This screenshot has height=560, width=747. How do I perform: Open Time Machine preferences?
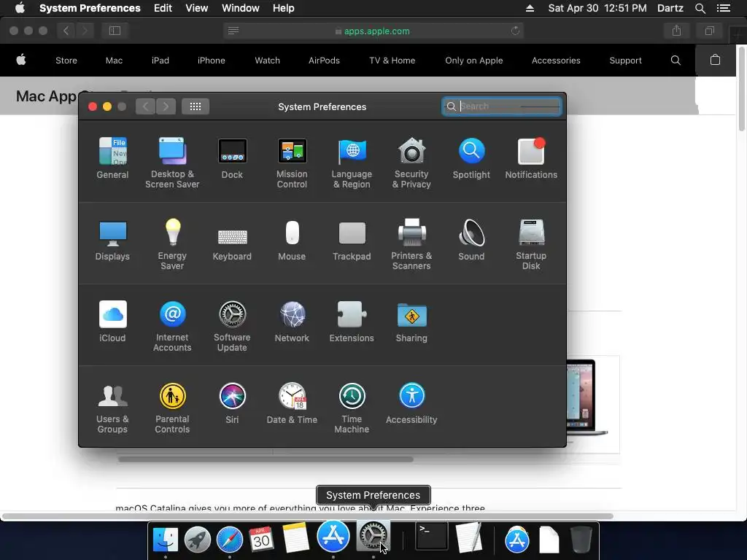coord(352,408)
